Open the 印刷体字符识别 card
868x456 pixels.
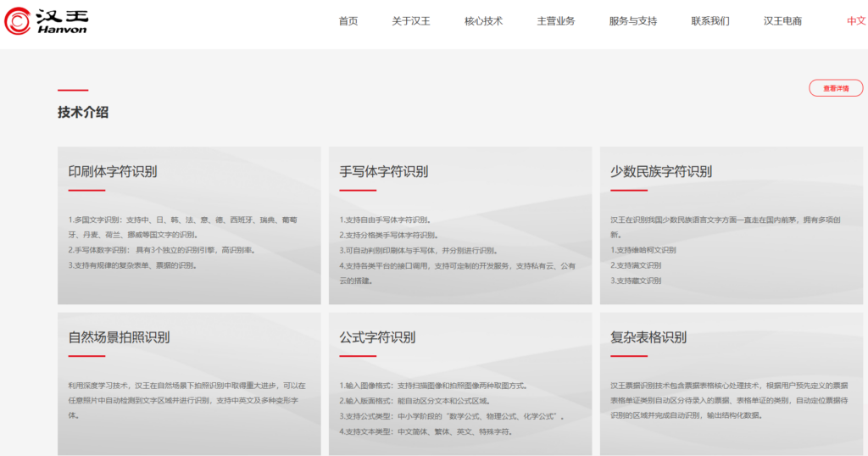113,171
